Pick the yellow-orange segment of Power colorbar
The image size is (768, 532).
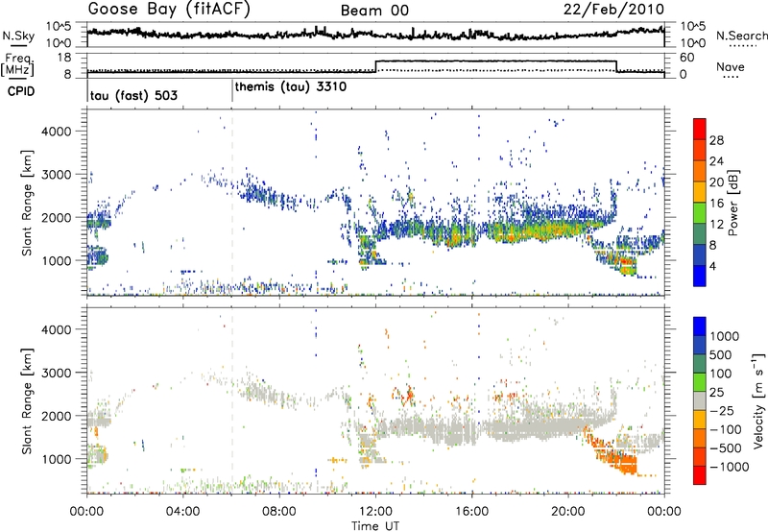click(700, 191)
